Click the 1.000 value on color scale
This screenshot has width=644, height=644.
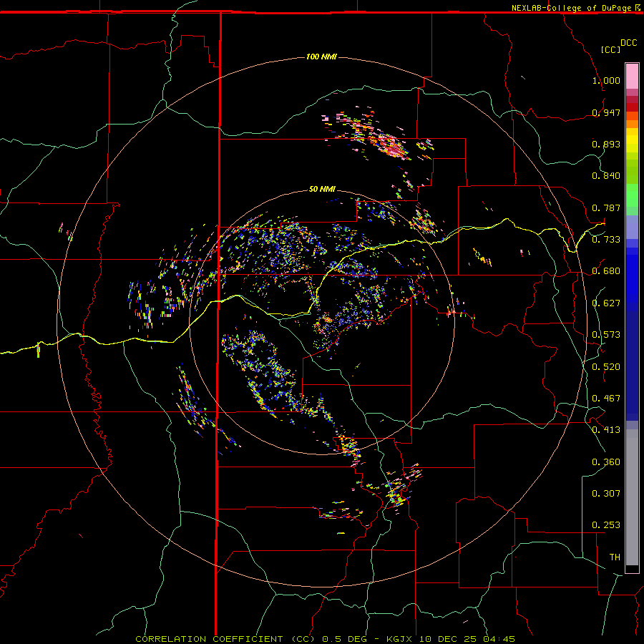(x=606, y=80)
